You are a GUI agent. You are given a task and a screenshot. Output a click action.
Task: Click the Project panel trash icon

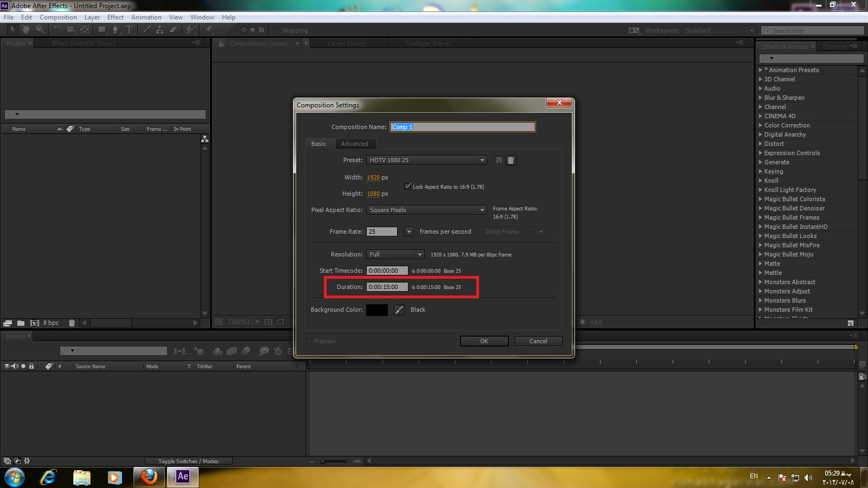72,323
